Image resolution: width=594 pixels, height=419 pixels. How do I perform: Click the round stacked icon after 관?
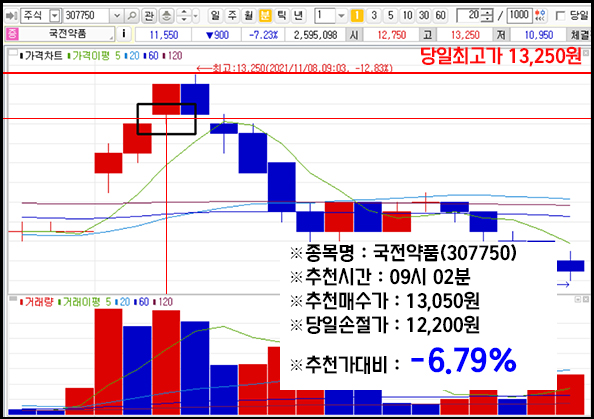coord(166,16)
